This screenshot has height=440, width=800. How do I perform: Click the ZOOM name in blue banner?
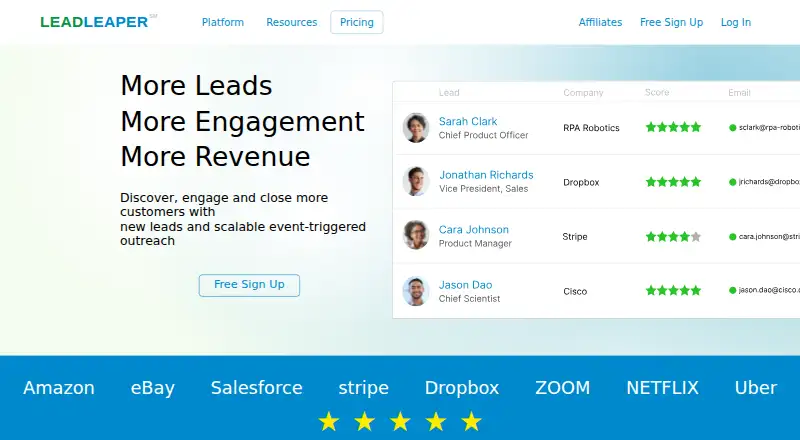(x=563, y=388)
